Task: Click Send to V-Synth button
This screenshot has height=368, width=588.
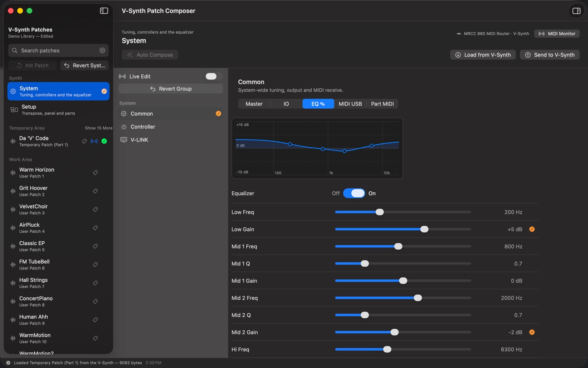Action: tap(550, 55)
